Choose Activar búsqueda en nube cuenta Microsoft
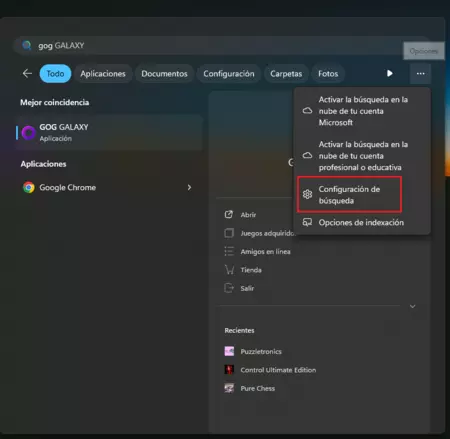 362,111
